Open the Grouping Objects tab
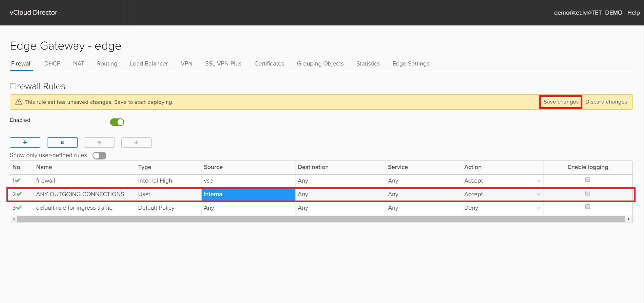This screenshot has height=303, width=644. (320, 63)
